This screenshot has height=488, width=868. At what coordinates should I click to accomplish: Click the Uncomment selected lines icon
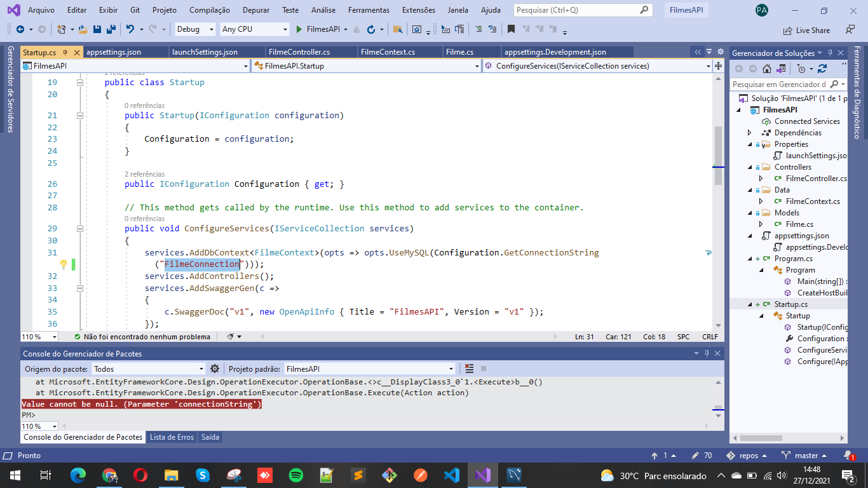[x=491, y=29]
